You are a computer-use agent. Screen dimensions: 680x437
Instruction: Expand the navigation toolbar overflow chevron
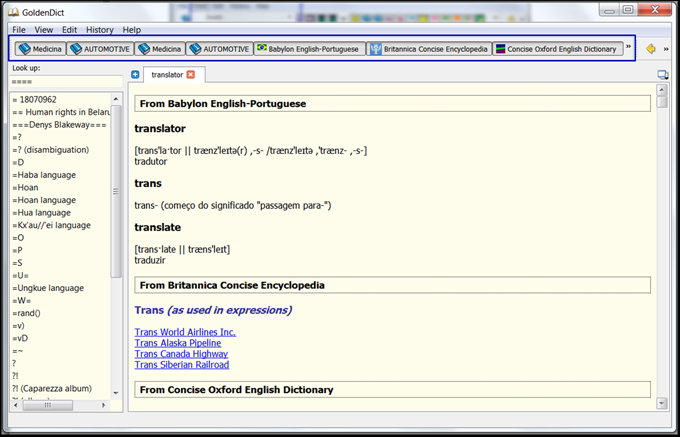(x=666, y=49)
